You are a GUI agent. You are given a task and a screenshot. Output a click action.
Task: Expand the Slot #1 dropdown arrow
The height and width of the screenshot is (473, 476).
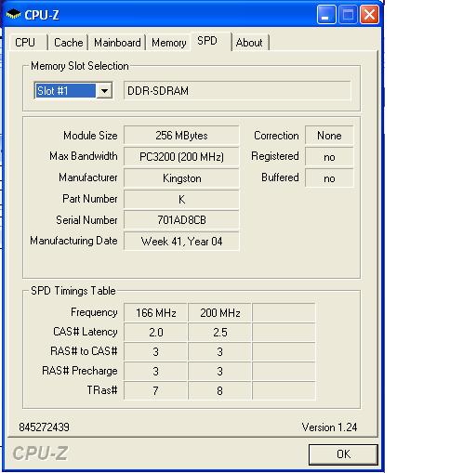coord(104,91)
